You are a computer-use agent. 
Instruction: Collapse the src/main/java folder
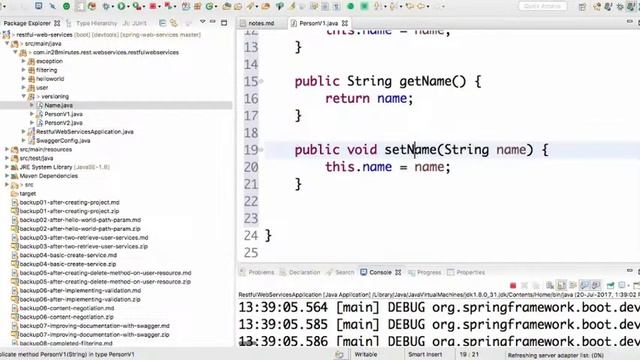tap(7, 43)
